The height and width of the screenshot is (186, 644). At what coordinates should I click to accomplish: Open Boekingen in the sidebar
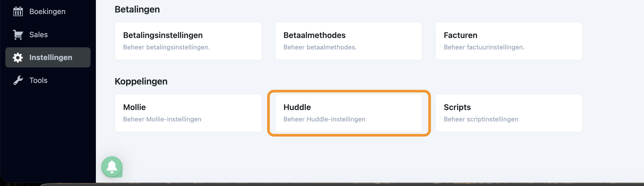47,11
